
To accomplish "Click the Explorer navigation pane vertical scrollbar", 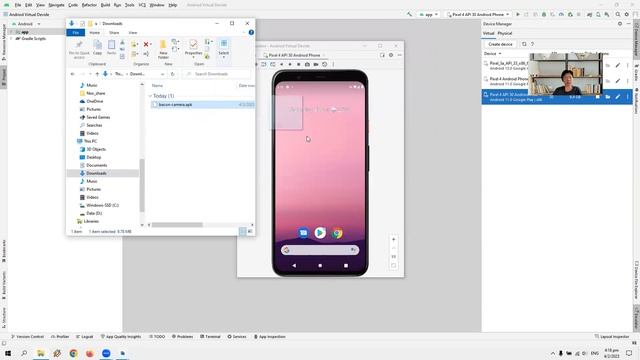I will [x=142, y=185].
